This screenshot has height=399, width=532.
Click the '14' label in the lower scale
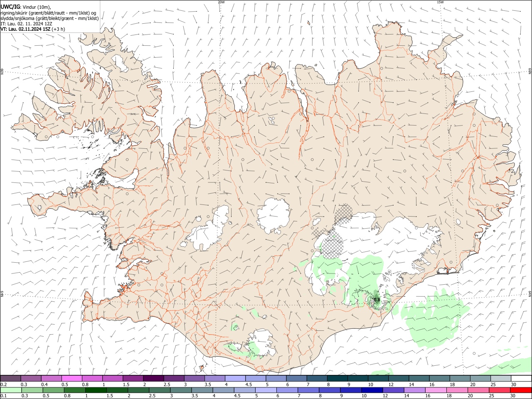[x=406, y=396]
